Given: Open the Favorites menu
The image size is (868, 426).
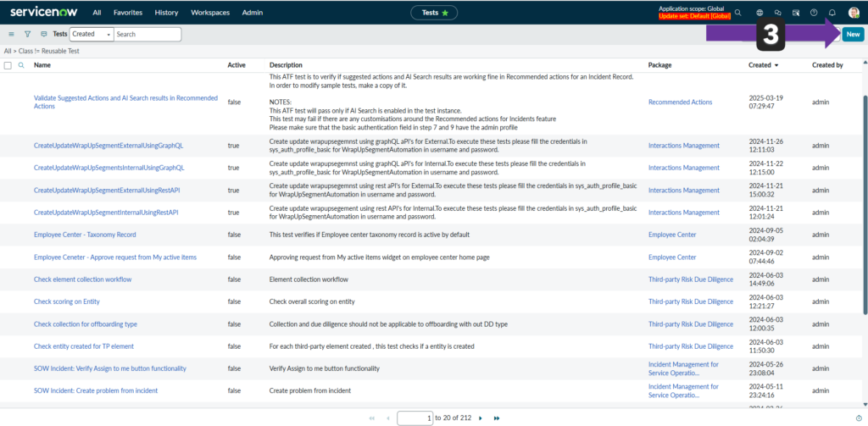Looking at the screenshot, I should coord(128,13).
